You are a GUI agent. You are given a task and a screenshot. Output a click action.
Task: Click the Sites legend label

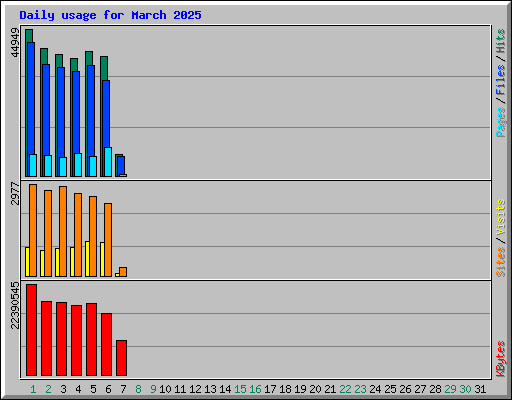coord(500,262)
